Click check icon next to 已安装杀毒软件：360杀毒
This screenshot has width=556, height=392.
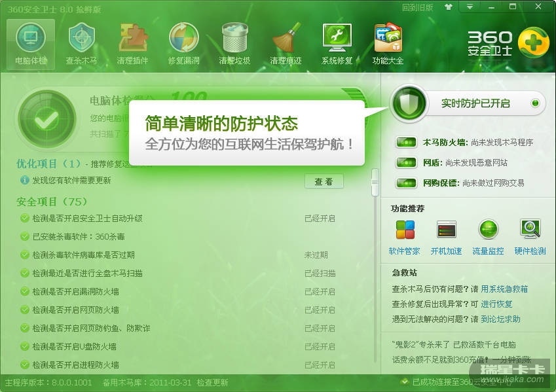click(x=24, y=236)
